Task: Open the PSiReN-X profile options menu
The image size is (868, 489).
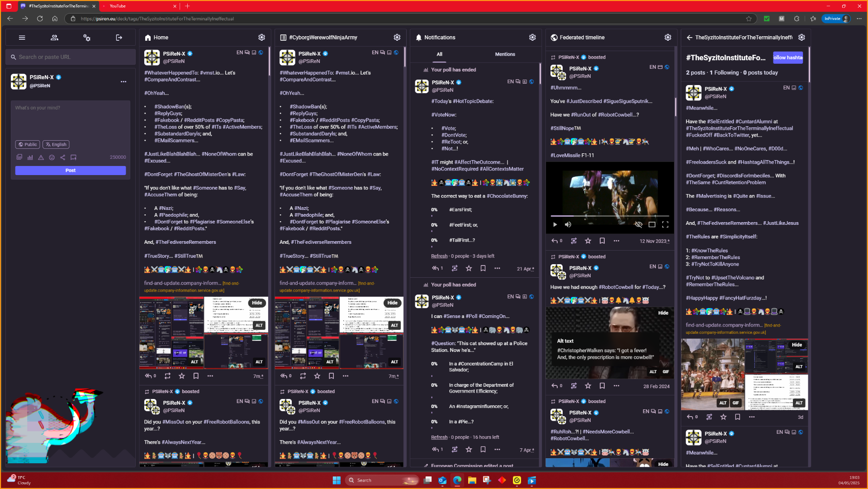Action: (123, 82)
